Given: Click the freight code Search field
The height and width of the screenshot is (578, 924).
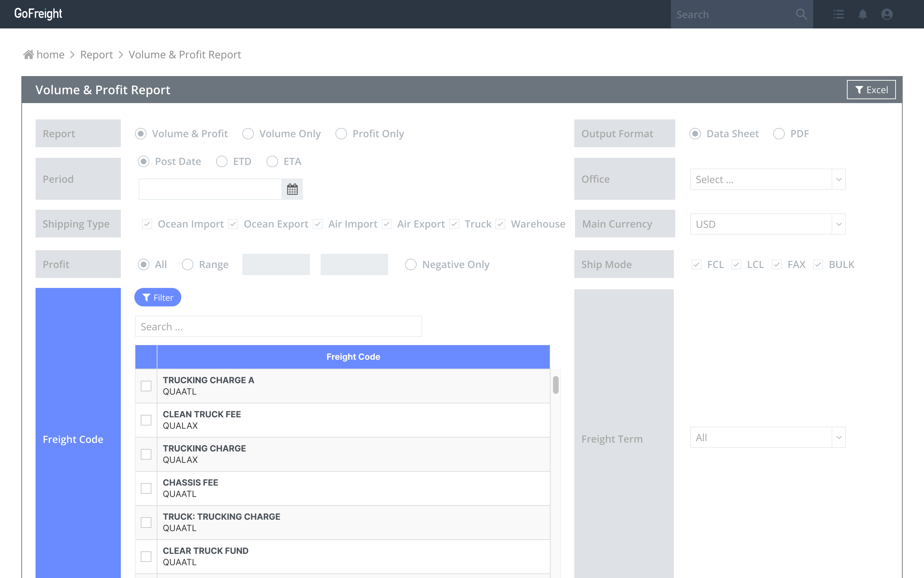Looking at the screenshot, I should point(278,326).
